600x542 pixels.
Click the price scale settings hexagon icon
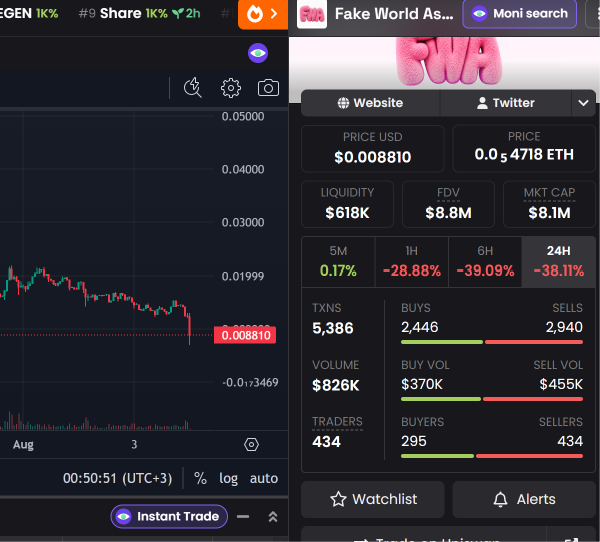pyautogui.click(x=251, y=444)
